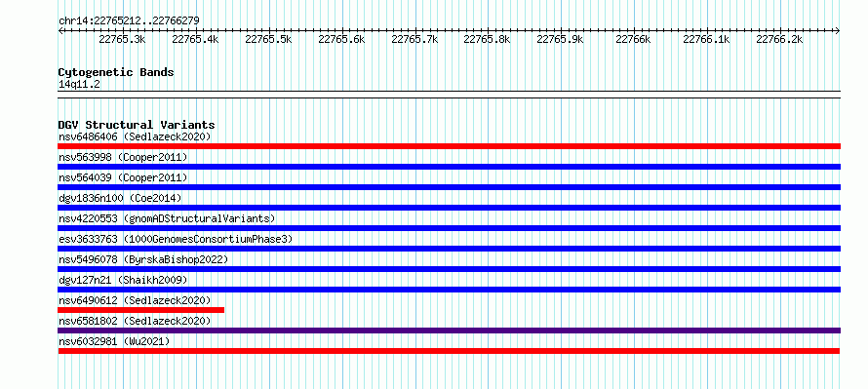The height and width of the screenshot is (389, 868).
Task: Select the blue bar under nsv564039
Action: pos(449,187)
